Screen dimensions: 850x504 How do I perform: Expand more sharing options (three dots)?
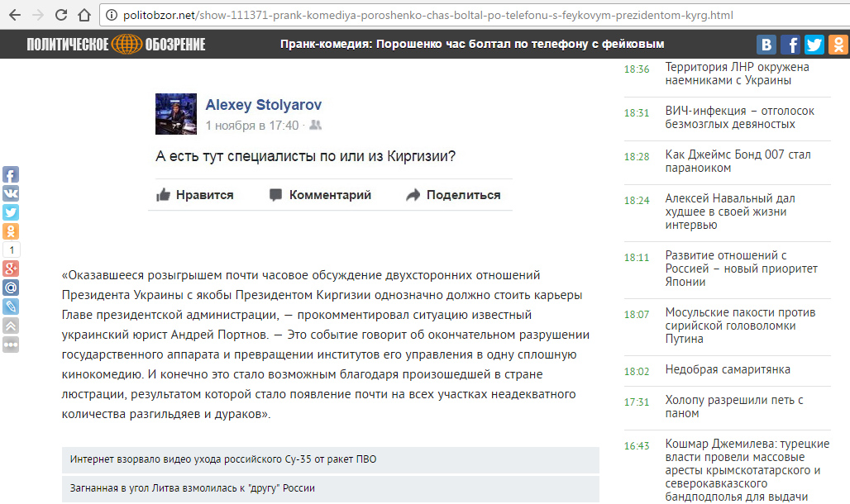11,345
